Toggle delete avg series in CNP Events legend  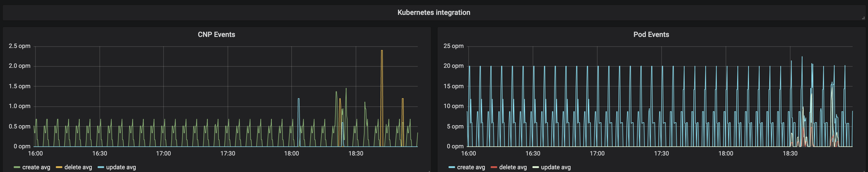pyautogui.click(x=78, y=167)
